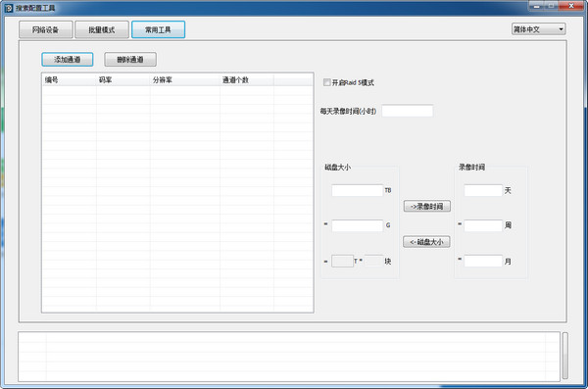The image size is (588, 389).
Task: Minimize the 搜索配置工具 window
Action: click(537, 6)
